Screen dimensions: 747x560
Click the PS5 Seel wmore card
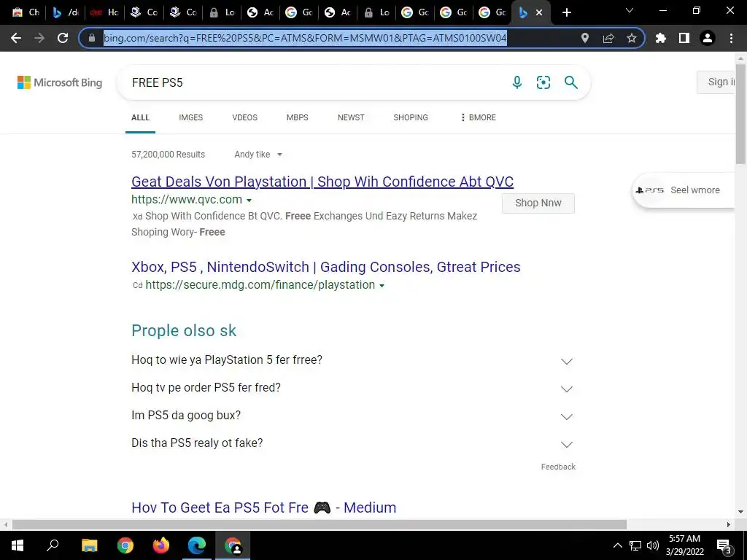point(684,190)
